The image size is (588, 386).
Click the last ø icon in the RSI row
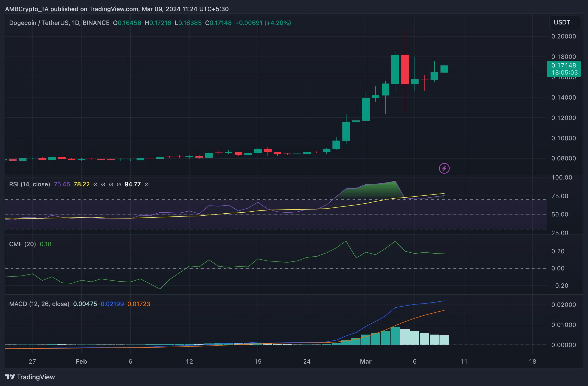(147, 184)
